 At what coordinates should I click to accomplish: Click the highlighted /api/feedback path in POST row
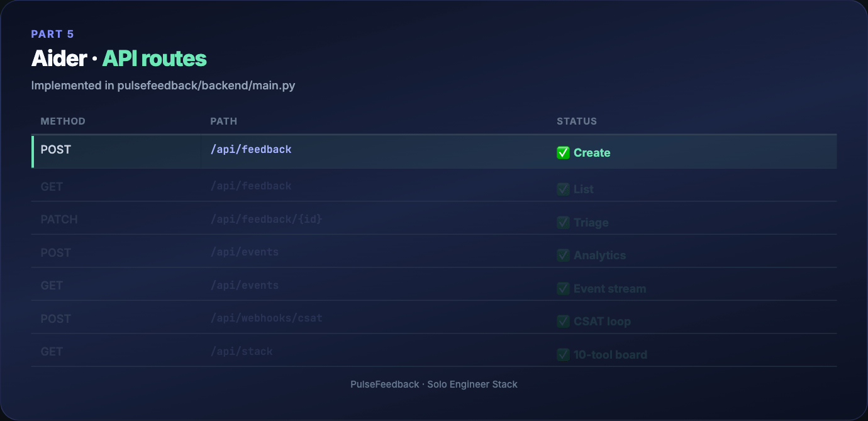pyautogui.click(x=251, y=150)
